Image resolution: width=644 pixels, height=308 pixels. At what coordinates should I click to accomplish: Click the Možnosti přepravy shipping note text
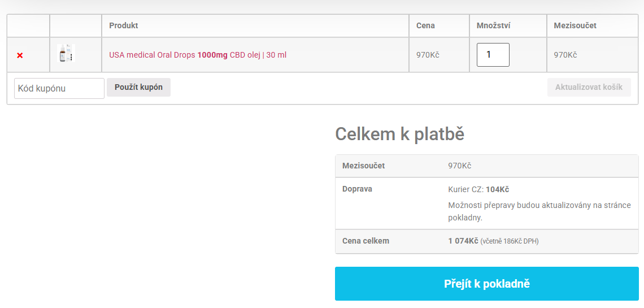[539, 211]
